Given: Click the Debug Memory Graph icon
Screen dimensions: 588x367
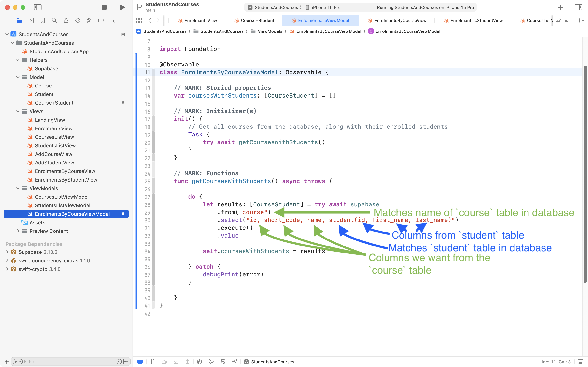Looking at the screenshot, I should pos(211,362).
